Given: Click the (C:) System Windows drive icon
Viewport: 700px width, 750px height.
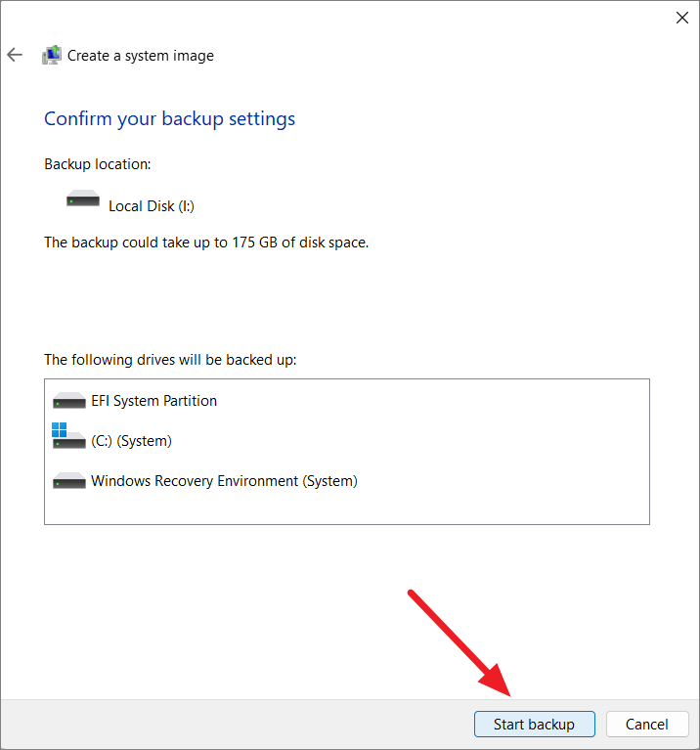Looking at the screenshot, I should coord(68,436).
